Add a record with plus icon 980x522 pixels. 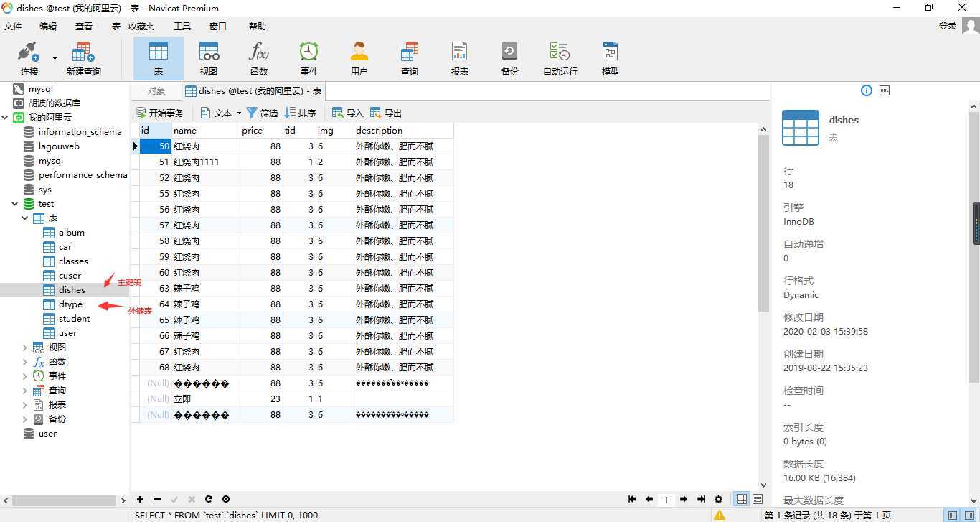tap(140, 499)
